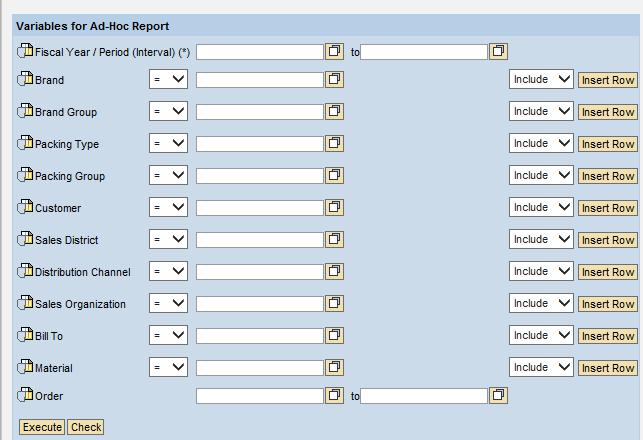Open value help for Bill To field
The height and width of the screenshot is (440, 643).
[334, 335]
